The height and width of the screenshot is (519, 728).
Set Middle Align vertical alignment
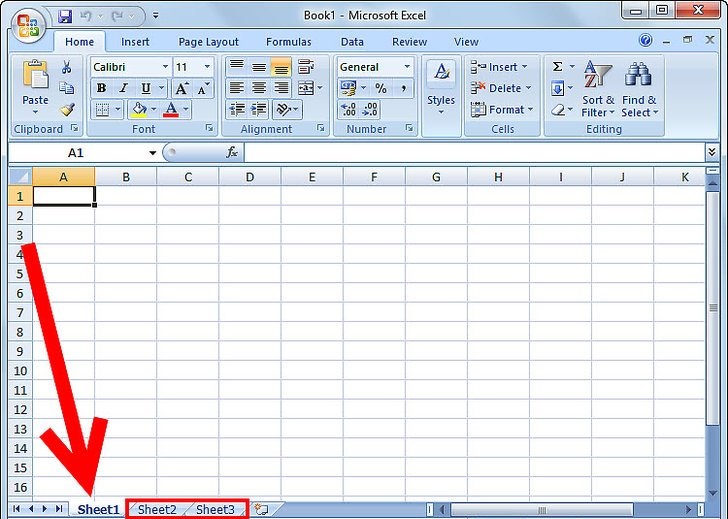pyautogui.click(x=259, y=67)
